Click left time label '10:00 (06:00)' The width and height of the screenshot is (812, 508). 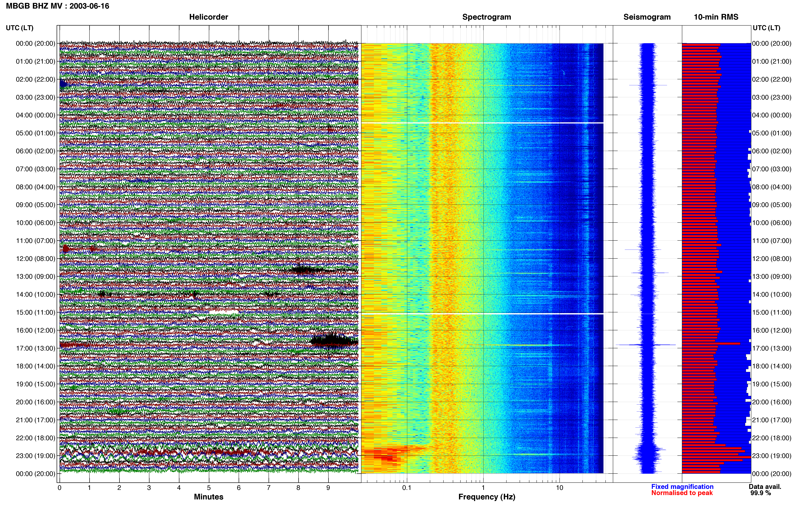click(36, 223)
